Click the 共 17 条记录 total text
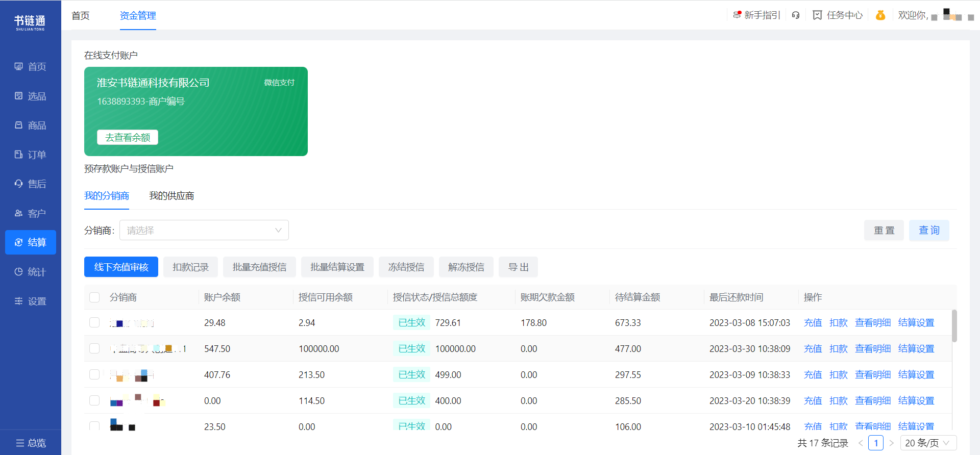Viewport: 980px width, 455px height. pos(823,443)
